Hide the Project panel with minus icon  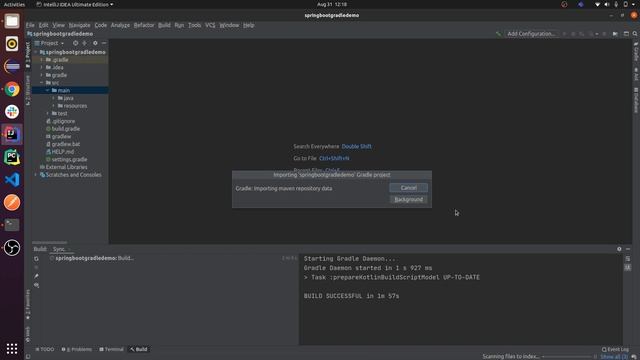[x=104, y=43]
